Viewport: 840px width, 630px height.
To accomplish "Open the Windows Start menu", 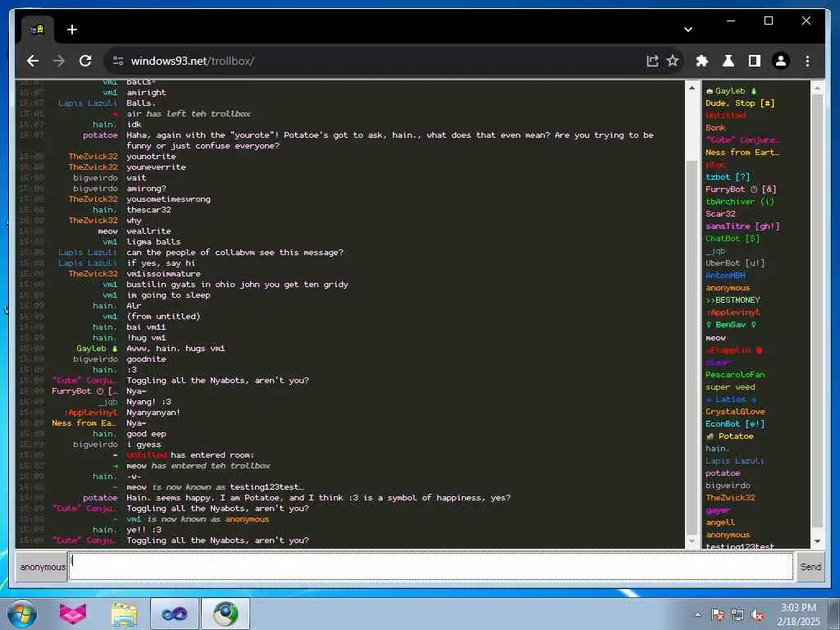I will pos(22,614).
